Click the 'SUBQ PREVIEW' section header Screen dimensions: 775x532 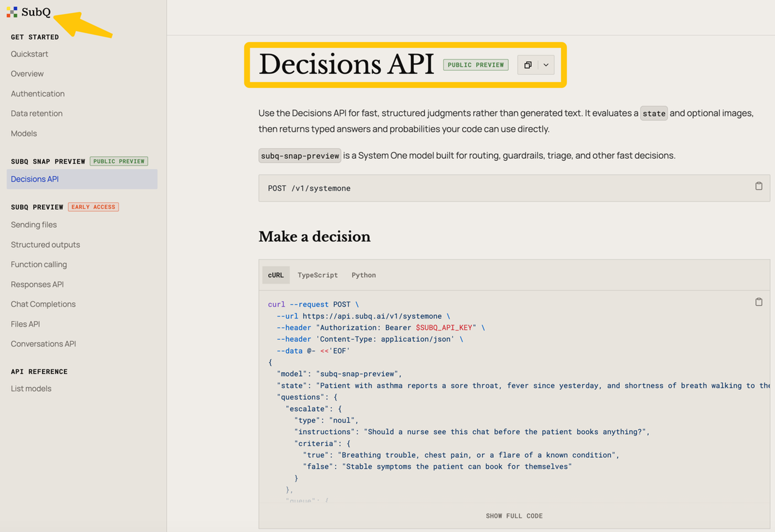click(x=37, y=207)
